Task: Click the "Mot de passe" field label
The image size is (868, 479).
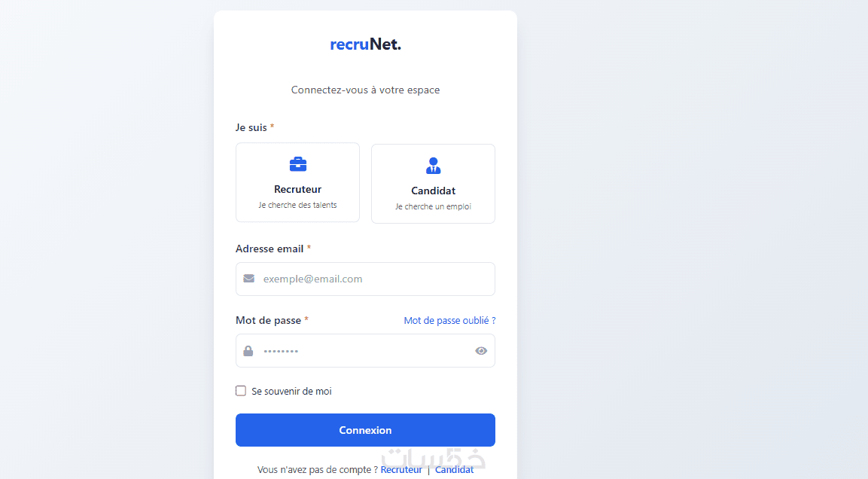Action: [x=268, y=320]
